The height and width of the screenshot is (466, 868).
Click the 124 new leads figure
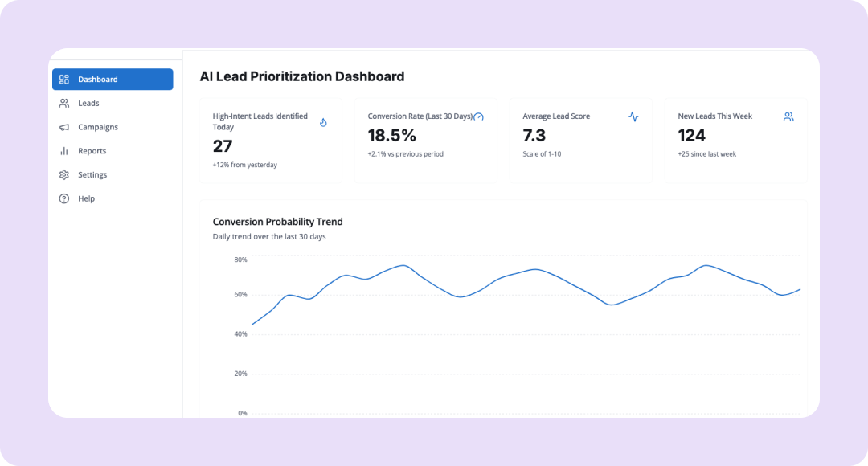(x=691, y=136)
